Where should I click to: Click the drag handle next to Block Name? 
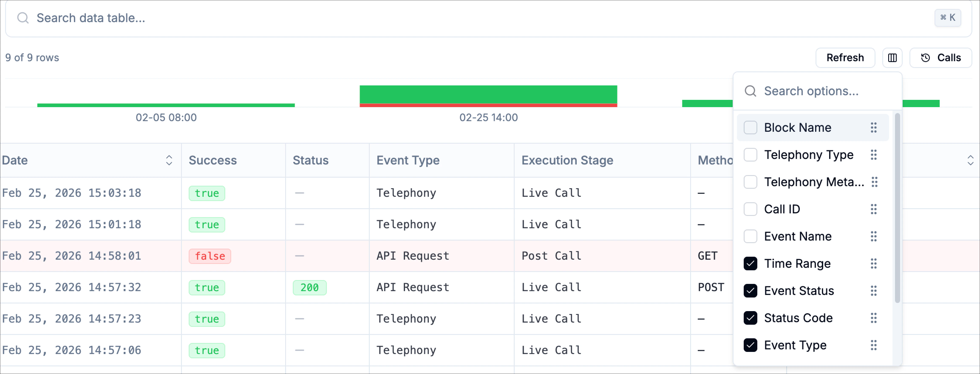874,128
